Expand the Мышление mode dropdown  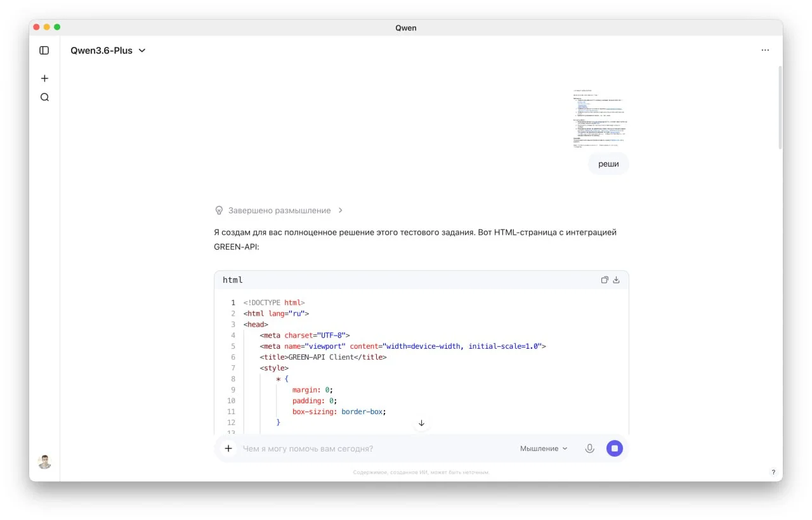[x=544, y=448]
